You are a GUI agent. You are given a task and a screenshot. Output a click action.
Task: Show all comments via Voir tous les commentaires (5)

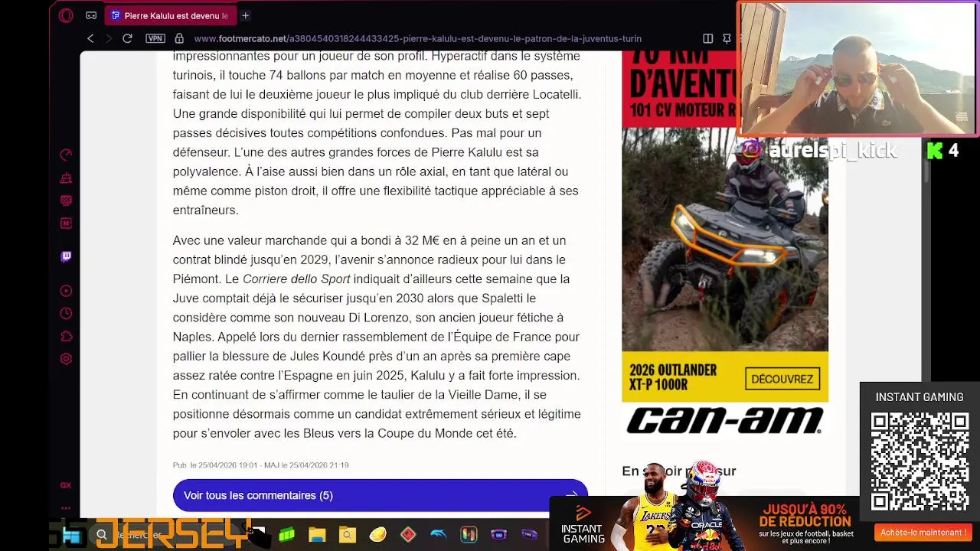click(x=380, y=495)
